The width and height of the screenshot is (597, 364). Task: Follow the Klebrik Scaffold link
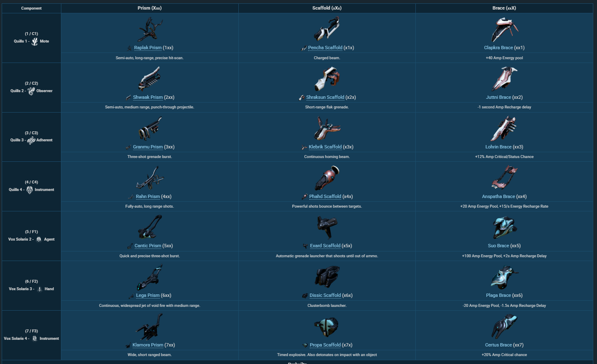[x=325, y=147]
